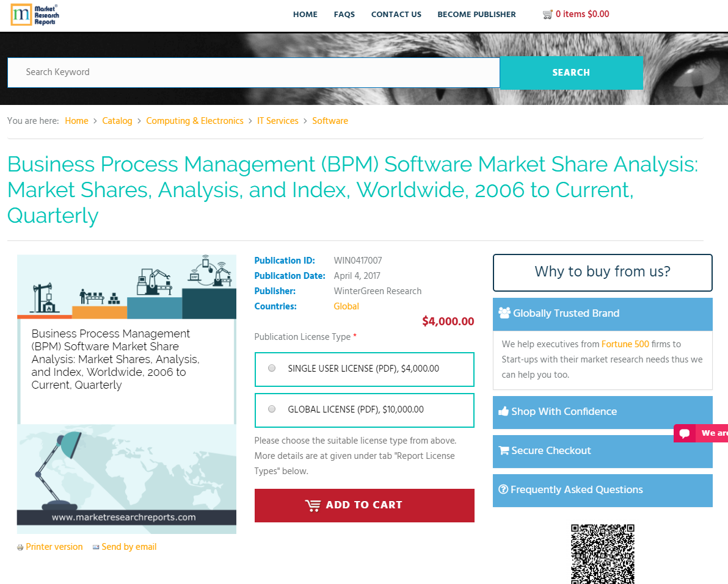The width and height of the screenshot is (728, 584).
Task: Select the Single User License radio button
Action: coord(272,369)
